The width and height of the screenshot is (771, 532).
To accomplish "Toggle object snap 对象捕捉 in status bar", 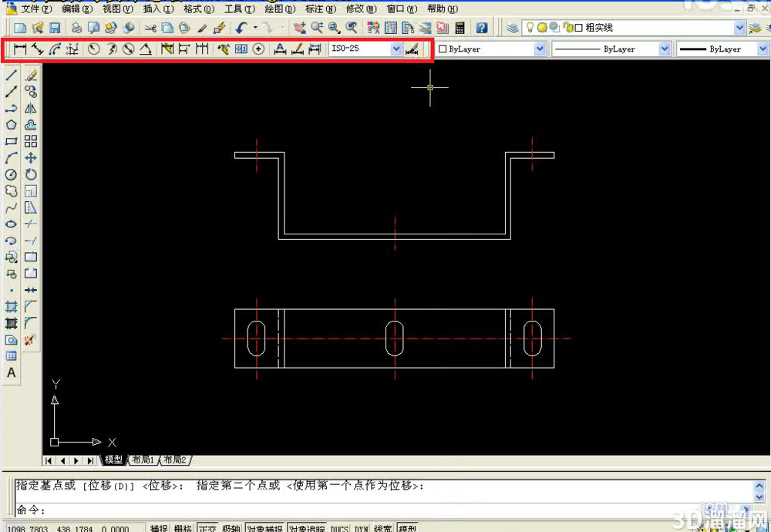I will pyautogui.click(x=265, y=528).
